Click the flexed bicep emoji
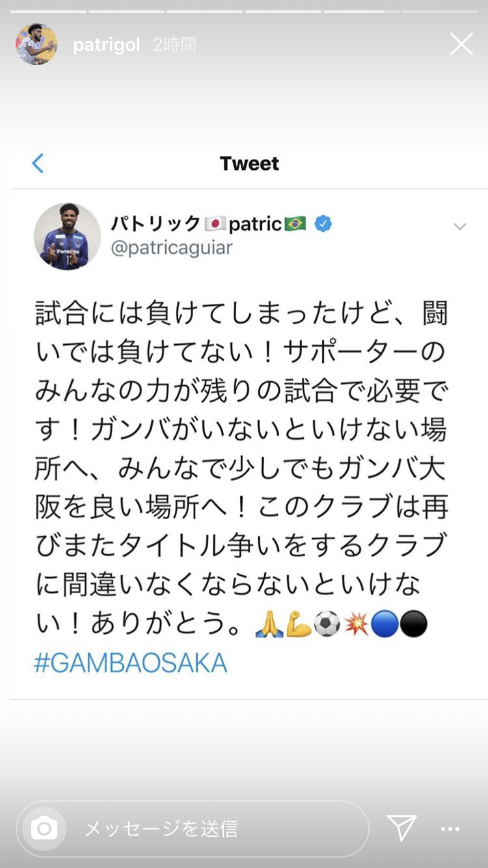 [299, 625]
